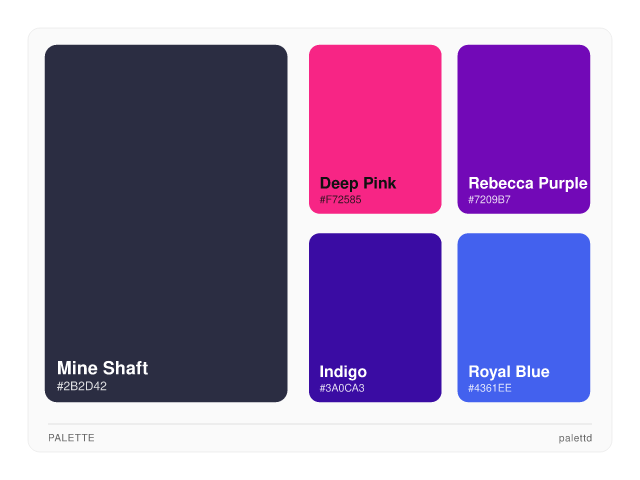Click the Rebecca Purple name label
640x480 pixels.
[527, 183]
